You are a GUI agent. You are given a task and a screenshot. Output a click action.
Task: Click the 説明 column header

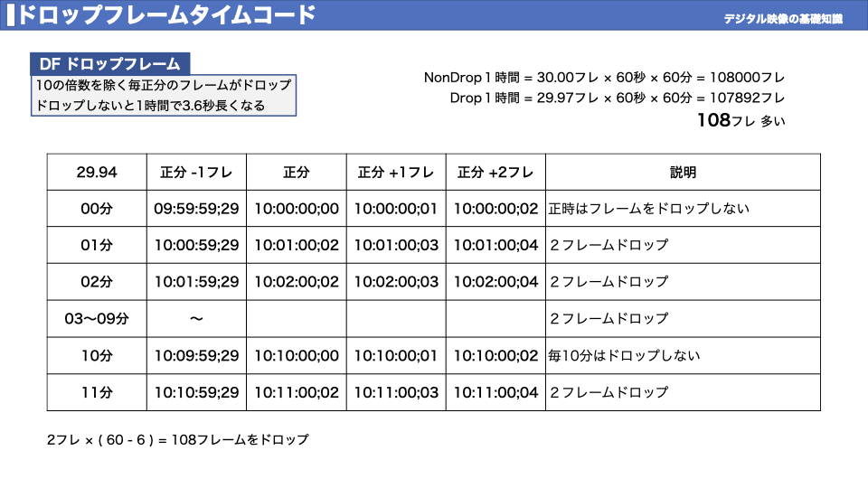(683, 172)
